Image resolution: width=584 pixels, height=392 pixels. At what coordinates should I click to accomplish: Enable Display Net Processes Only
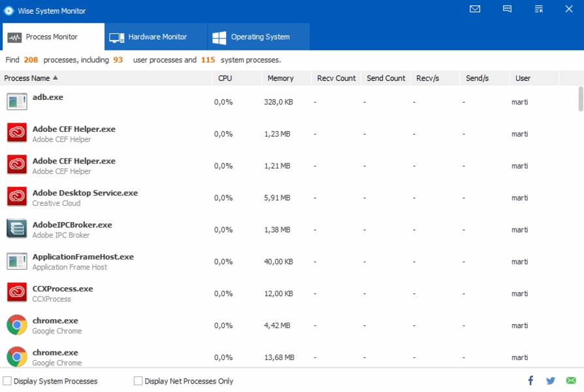click(x=138, y=380)
